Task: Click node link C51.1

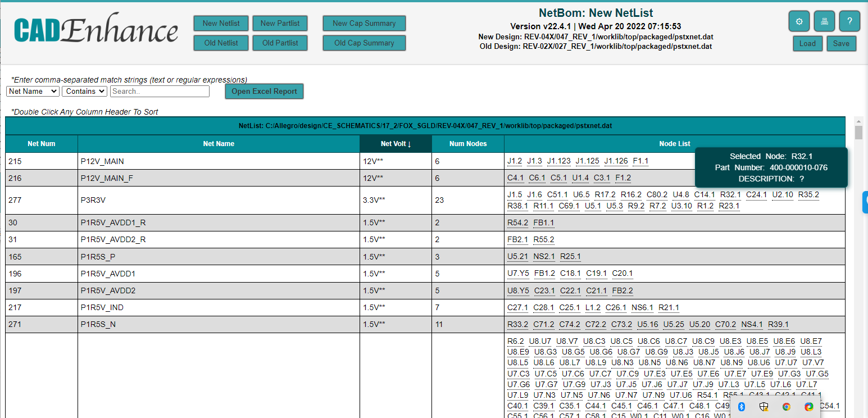Action: coord(557,195)
